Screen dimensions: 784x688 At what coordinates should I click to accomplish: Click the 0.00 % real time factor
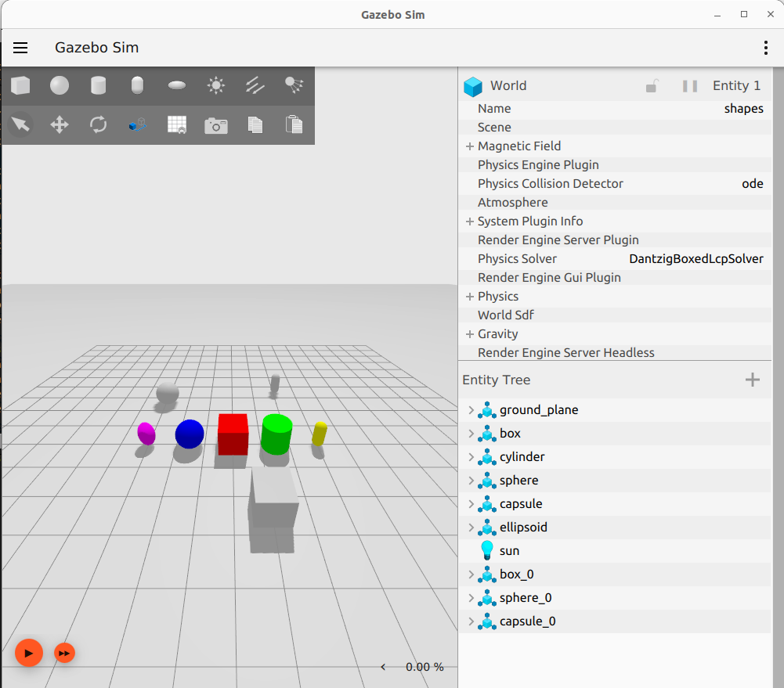tap(425, 667)
